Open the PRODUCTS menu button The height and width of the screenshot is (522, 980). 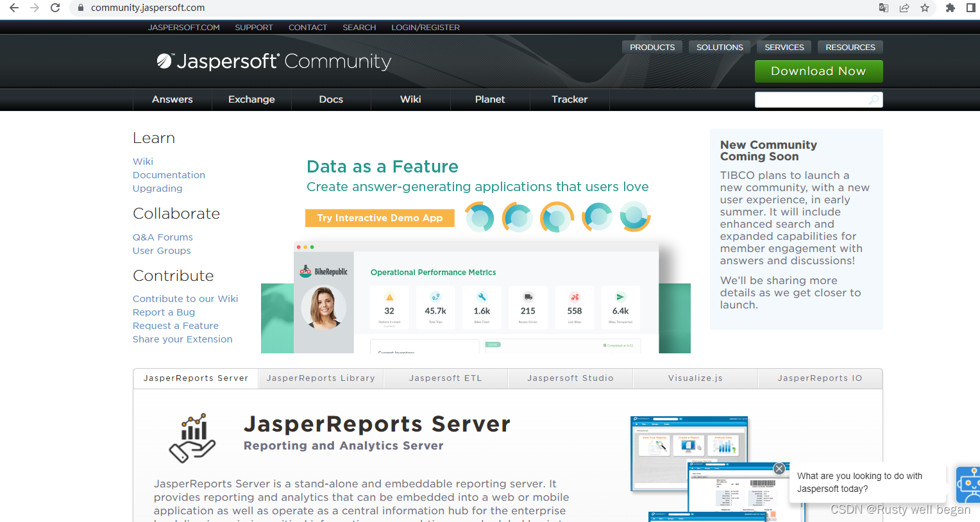pyautogui.click(x=652, y=47)
